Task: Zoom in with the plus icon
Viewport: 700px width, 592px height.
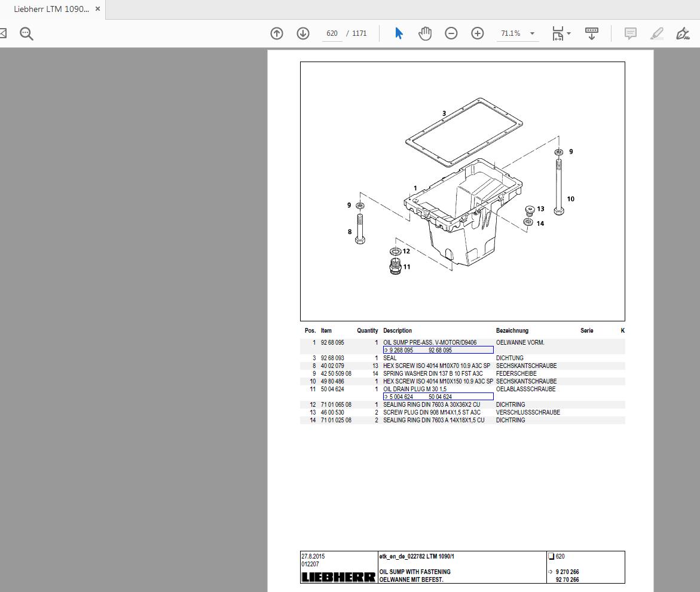Action: (478, 33)
